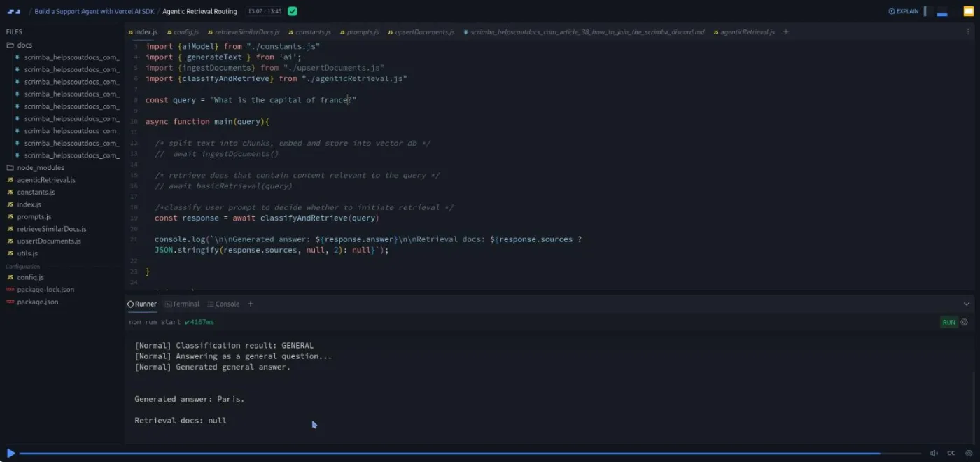Click the FILES panel header
The width and height of the screenshot is (980, 462).
tap(14, 32)
